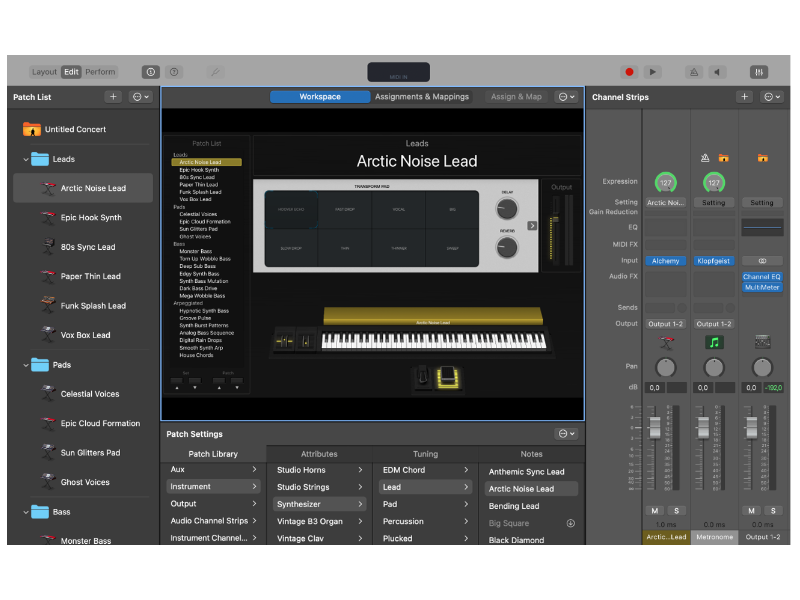
Task: Select the Sun Glitters Pad patch icon
Action: [x=48, y=453]
